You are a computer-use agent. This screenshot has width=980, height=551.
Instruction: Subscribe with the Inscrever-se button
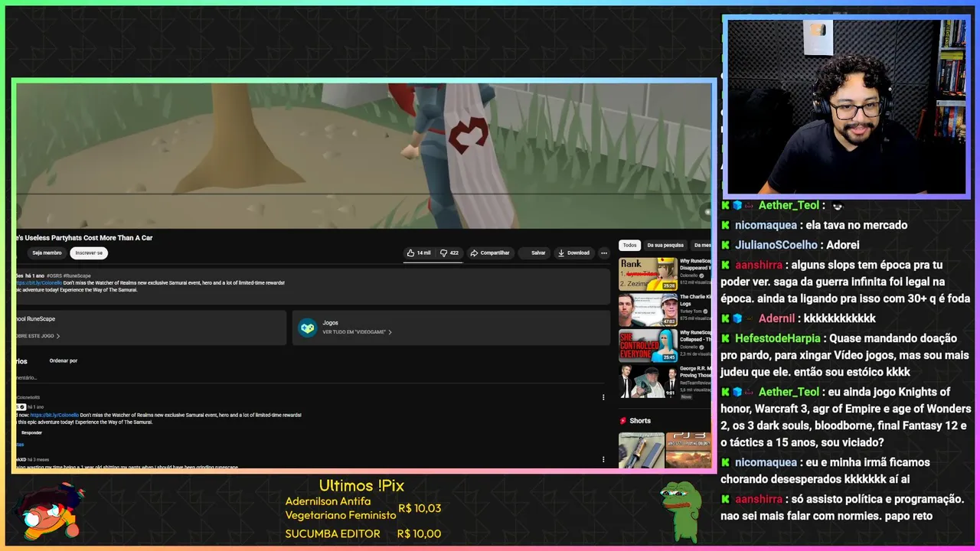[x=89, y=253]
